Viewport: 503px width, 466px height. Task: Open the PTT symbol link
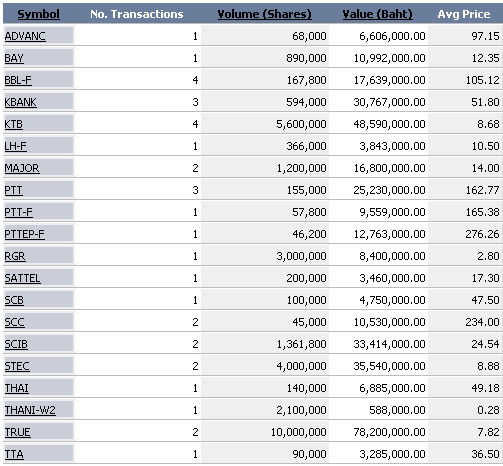[x=13, y=190]
